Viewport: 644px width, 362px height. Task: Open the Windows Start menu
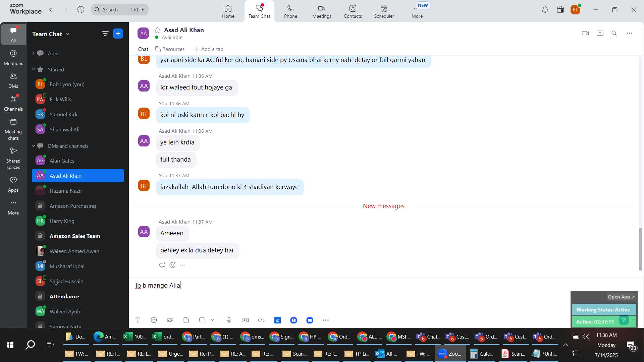point(10,345)
